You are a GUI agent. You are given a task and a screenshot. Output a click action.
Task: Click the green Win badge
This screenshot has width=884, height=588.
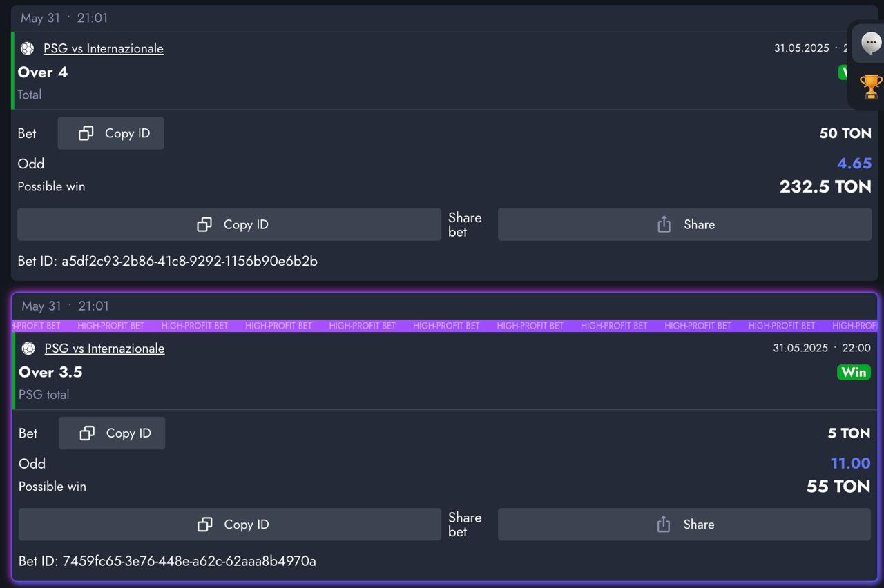tap(854, 372)
